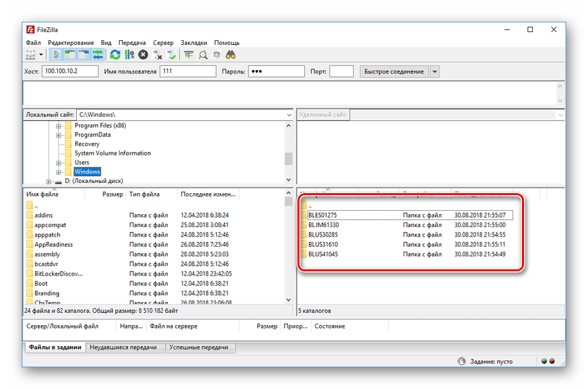Image resolution: width=588 pixels, height=389 pixels.
Task: Click the Порт input field
Action: coord(341,71)
